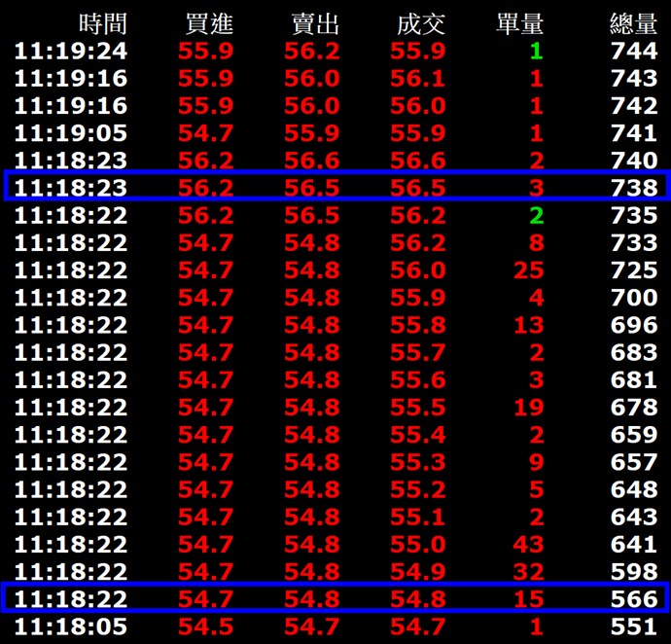Click the deal price 56.6 cell
This screenshot has width=671, height=644.
418,161
